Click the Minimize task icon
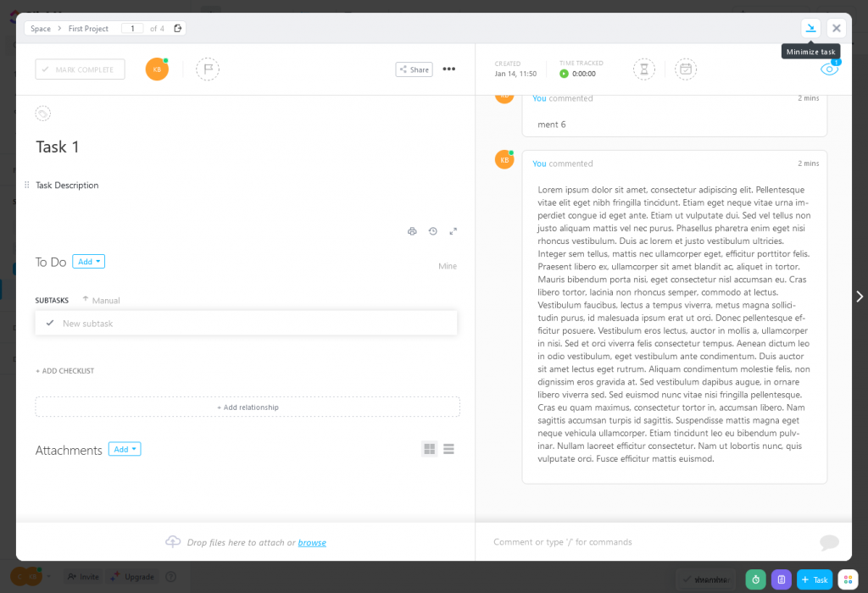 click(x=810, y=28)
